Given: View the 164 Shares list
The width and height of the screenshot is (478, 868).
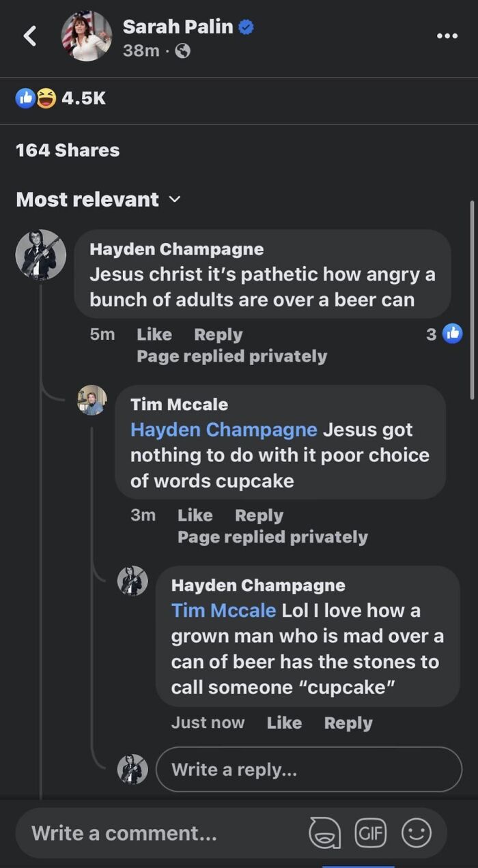Looking at the screenshot, I should tap(67, 149).
